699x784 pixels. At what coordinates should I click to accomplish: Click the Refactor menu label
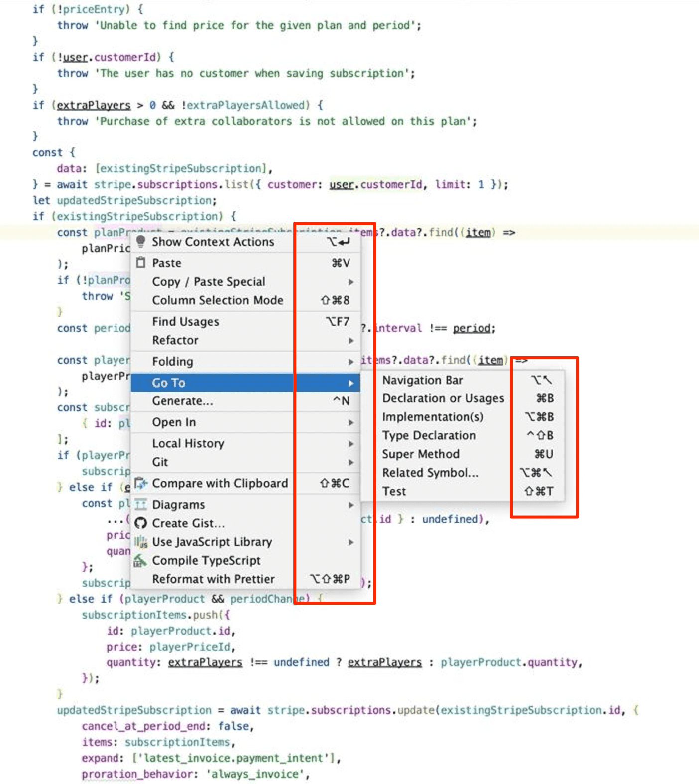(x=175, y=340)
